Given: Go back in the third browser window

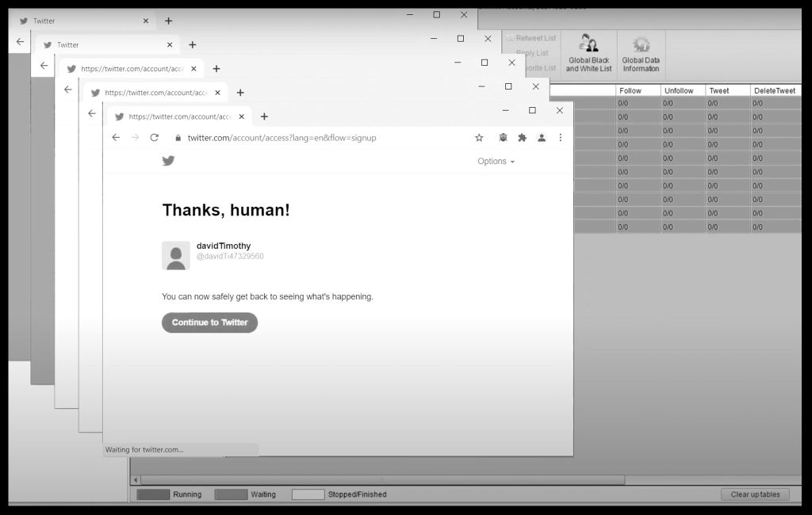Looking at the screenshot, I should click(x=68, y=90).
